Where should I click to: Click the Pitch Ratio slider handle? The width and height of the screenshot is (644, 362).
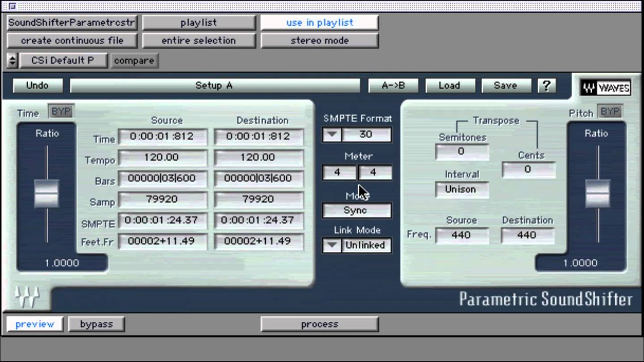pos(598,194)
